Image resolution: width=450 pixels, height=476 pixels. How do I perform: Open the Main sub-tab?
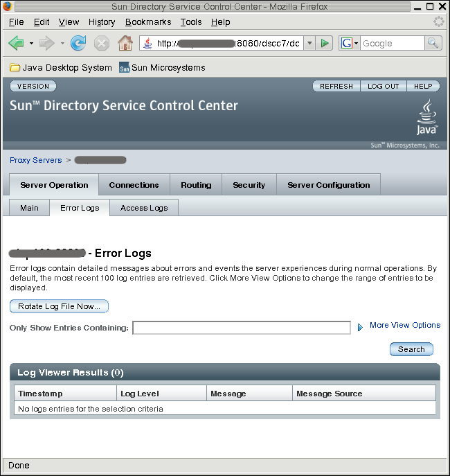tap(29, 208)
